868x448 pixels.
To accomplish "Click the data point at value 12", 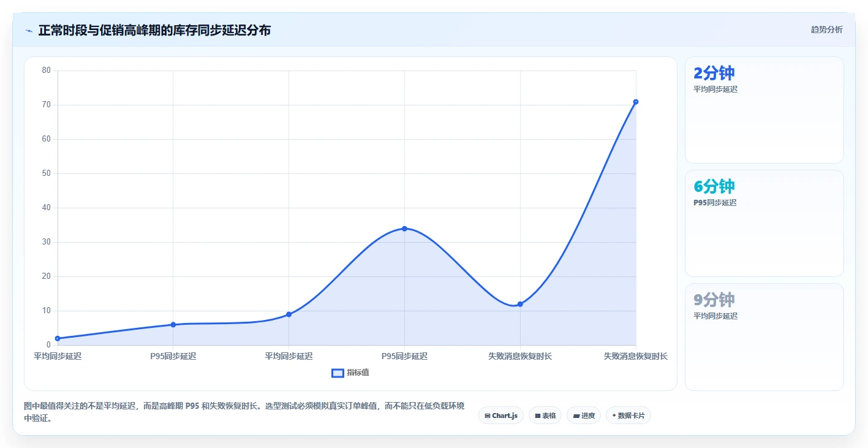I will pyautogui.click(x=520, y=304).
